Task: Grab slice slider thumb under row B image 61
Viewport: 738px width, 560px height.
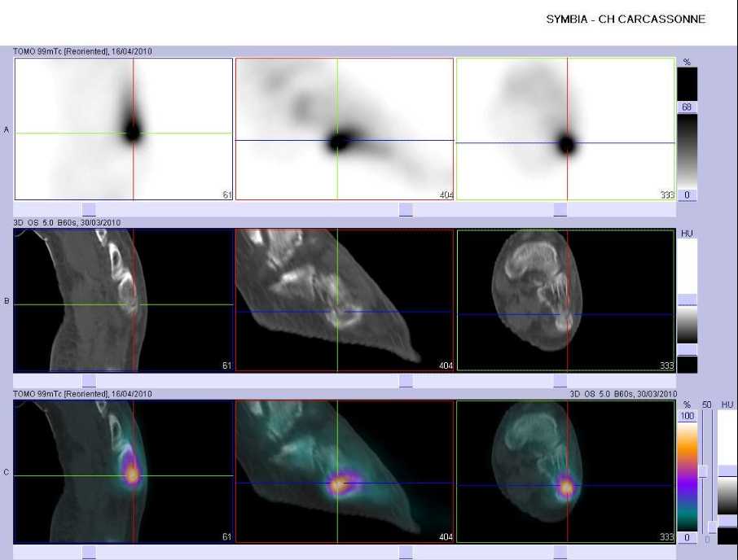Action: (x=89, y=380)
